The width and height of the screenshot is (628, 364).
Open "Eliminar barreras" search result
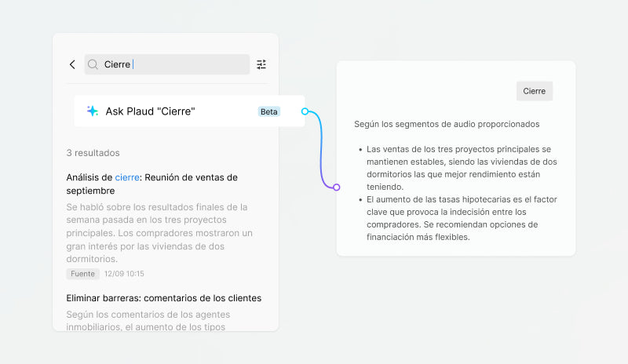point(163,298)
